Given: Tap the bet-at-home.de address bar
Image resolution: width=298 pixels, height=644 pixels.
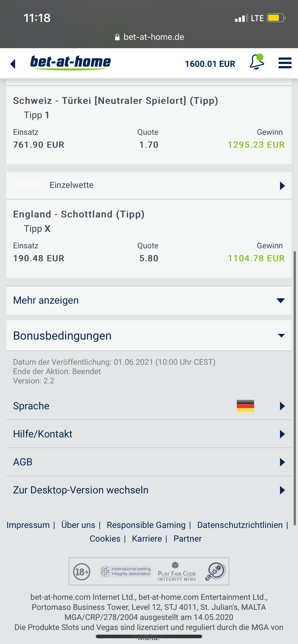Looking at the screenshot, I should 149,37.
